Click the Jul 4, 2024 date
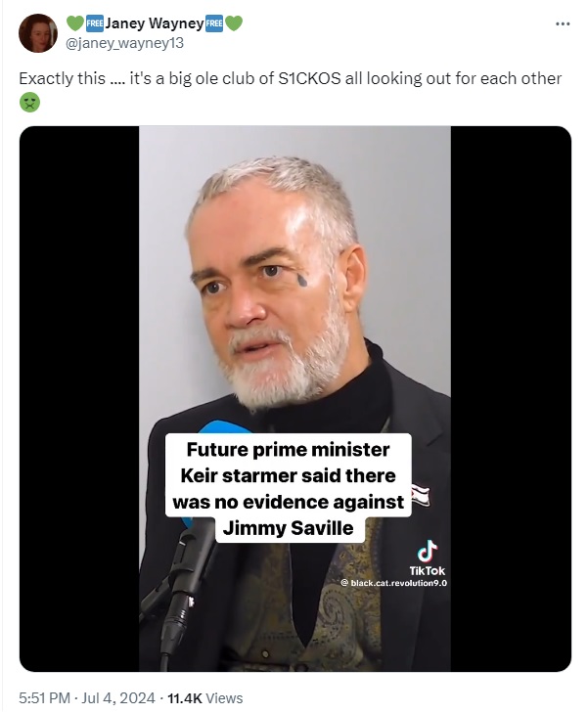Screen dimensions: 588x714 (x=118, y=698)
